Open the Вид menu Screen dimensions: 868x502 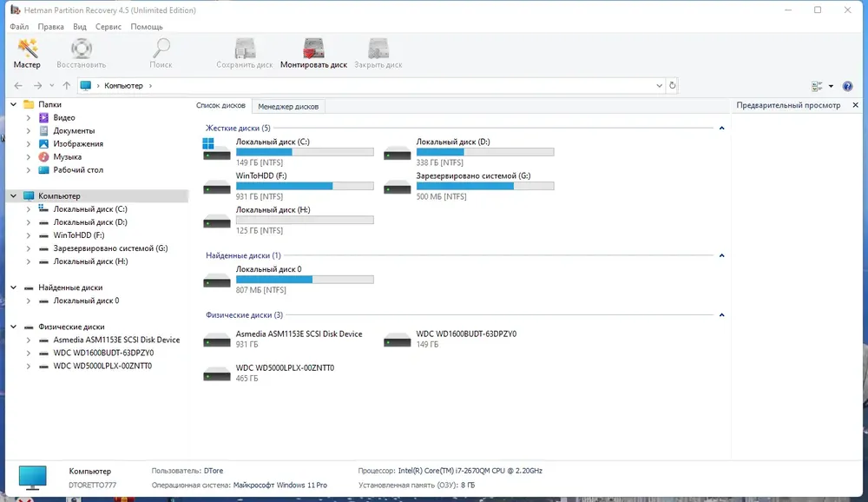click(80, 27)
